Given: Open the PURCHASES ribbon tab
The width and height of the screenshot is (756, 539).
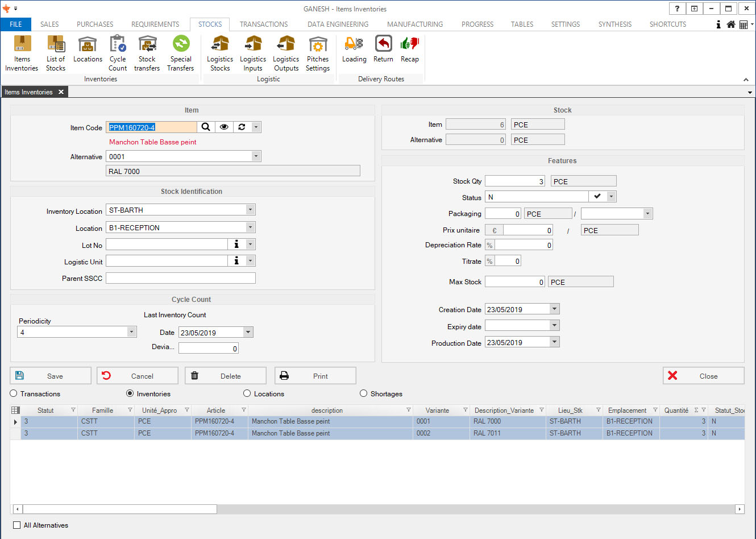Looking at the screenshot, I should click(x=95, y=24).
